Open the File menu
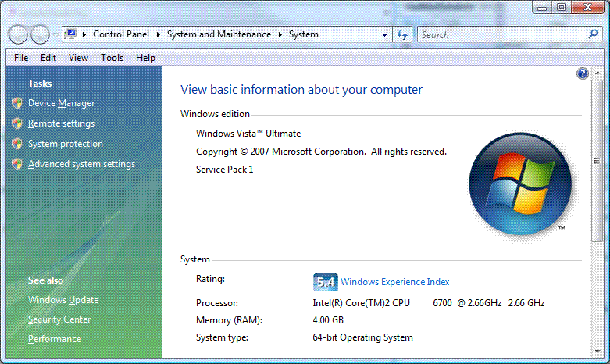The height and width of the screenshot is (364, 610). pos(21,58)
